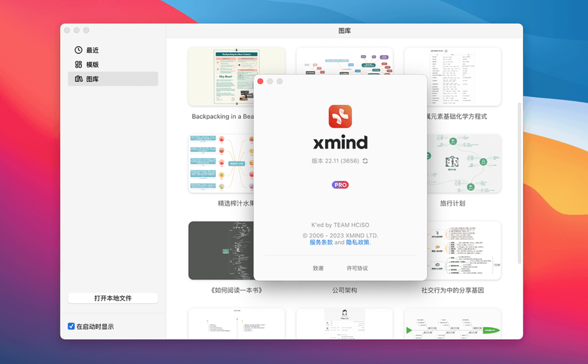This screenshot has width=588, height=364.
Task: Click the clock icon beside 最近
Action: coord(78,50)
